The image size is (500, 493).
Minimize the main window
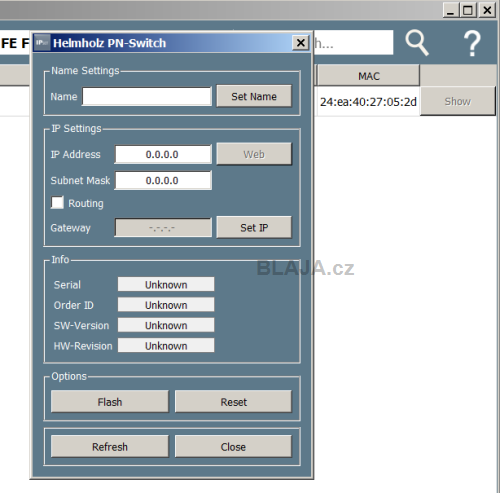[x=451, y=10]
